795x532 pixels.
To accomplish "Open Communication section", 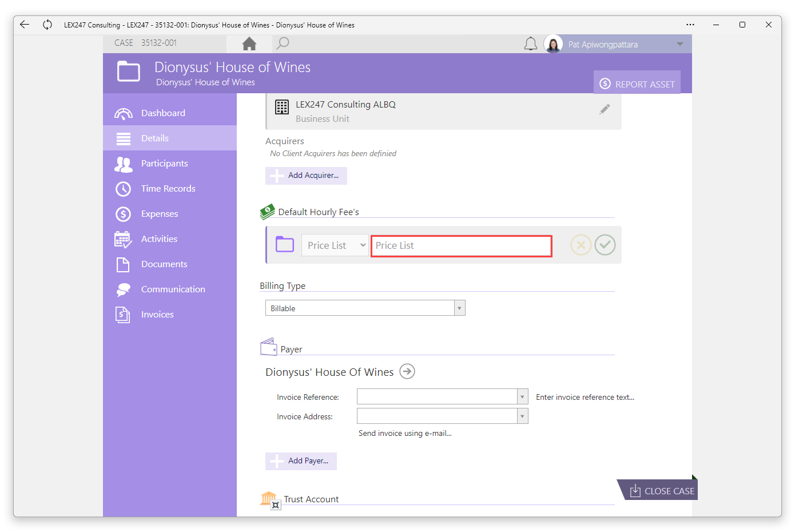I will pyautogui.click(x=170, y=289).
